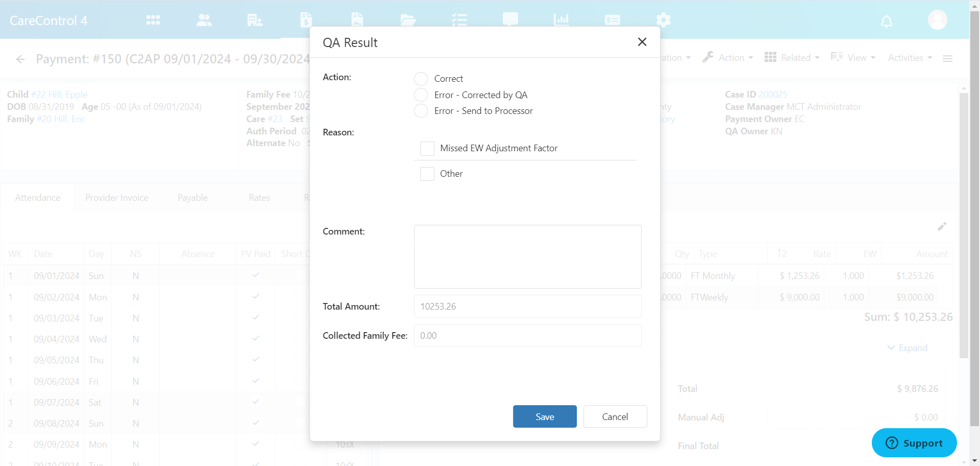Open the hamburger menu beside Activities
Screen dimensions: 980x466
click(x=947, y=59)
